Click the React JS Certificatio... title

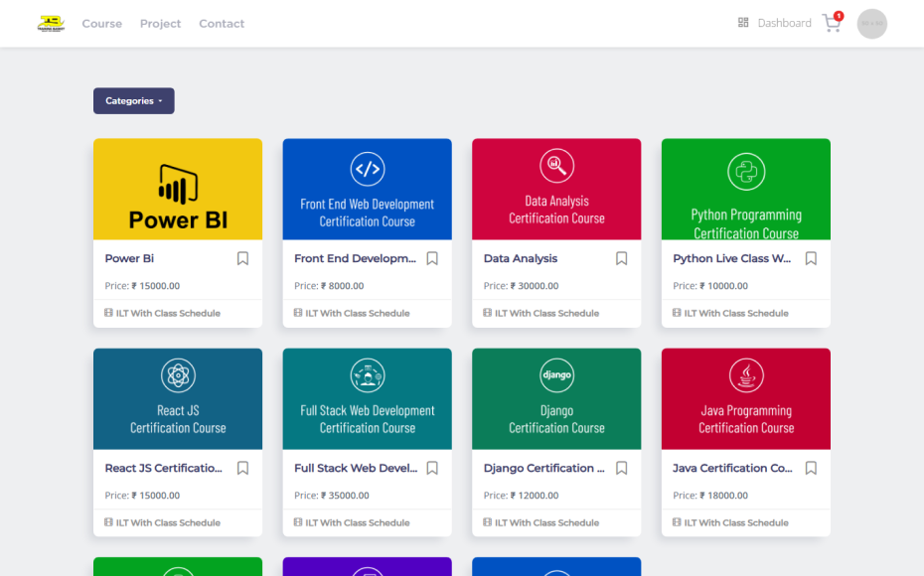[x=163, y=468]
